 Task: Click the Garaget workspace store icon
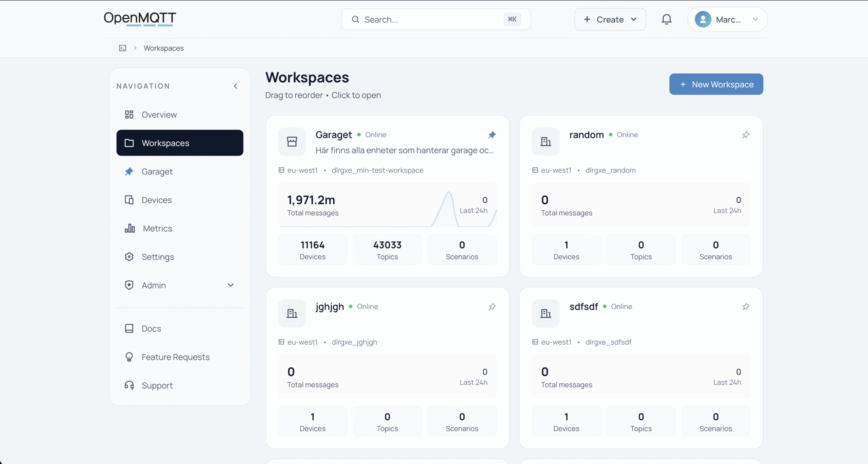(x=292, y=142)
